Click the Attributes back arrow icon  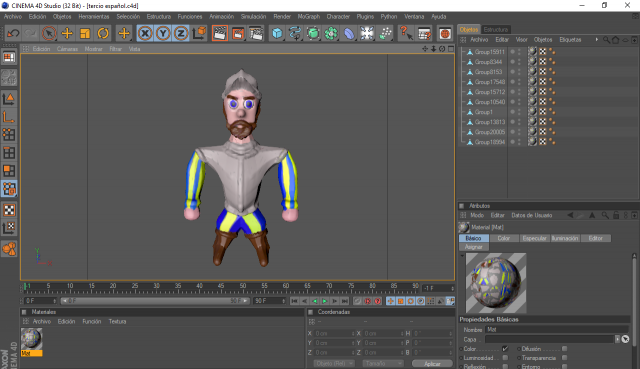click(570, 215)
